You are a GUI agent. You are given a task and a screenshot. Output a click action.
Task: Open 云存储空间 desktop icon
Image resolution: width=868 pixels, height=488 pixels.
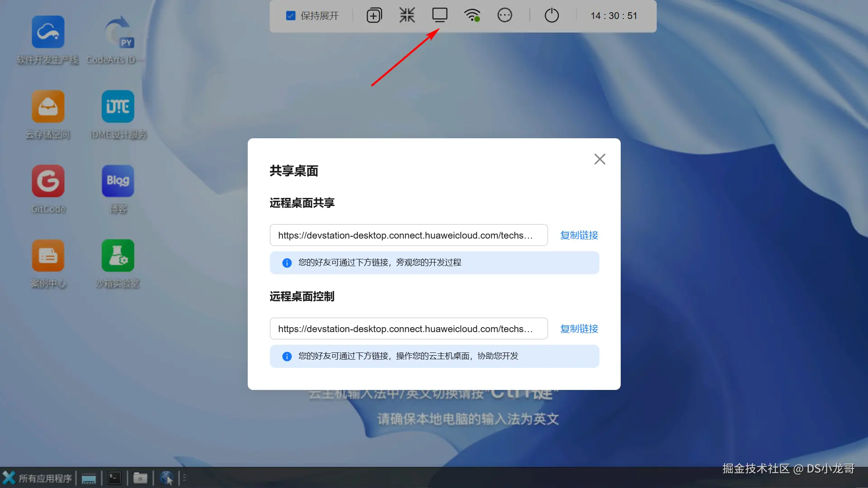pos(48,107)
